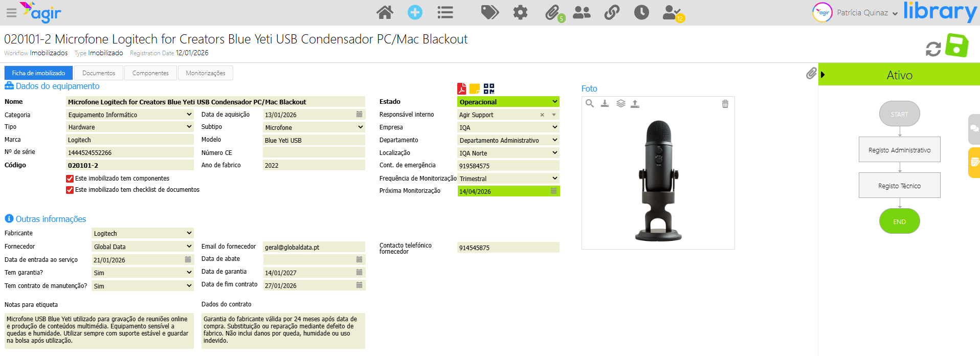Clear the Responsável interno value
The height and width of the screenshot is (356, 980).
pyautogui.click(x=542, y=115)
